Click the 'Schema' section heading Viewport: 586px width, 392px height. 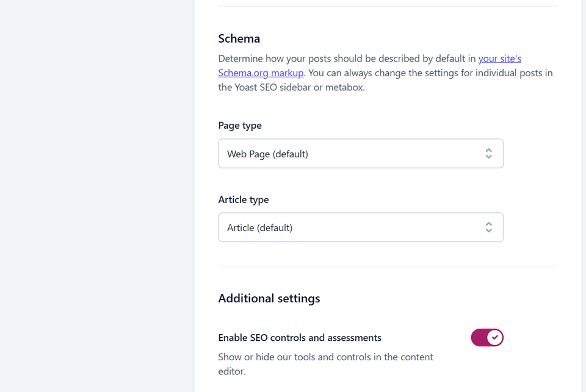(239, 38)
